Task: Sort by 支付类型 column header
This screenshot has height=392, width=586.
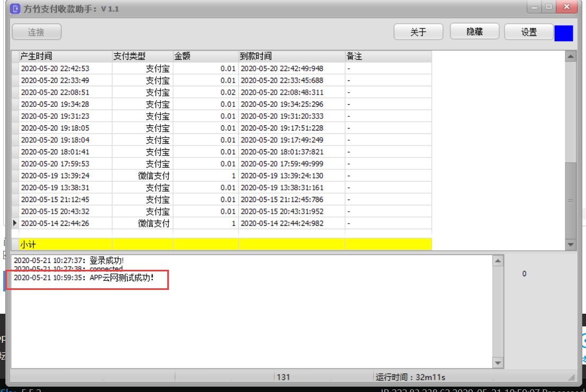Action: pyautogui.click(x=142, y=56)
